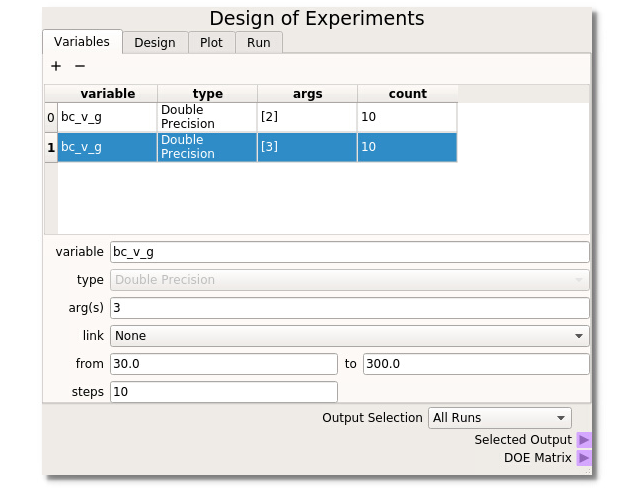Viewport: 641px width, 488px height.
Task: Focus the arg(s) input field
Action: click(x=349, y=308)
